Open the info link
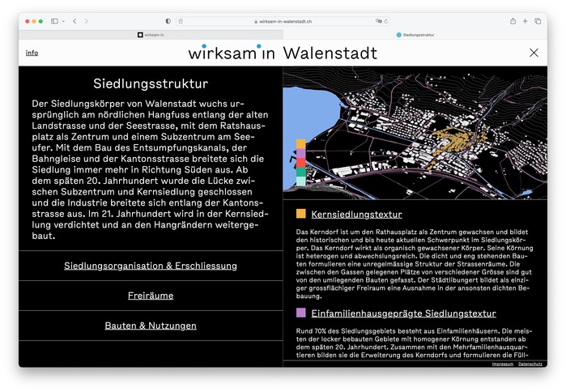This screenshot has width=566, height=392. tap(32, 53)
